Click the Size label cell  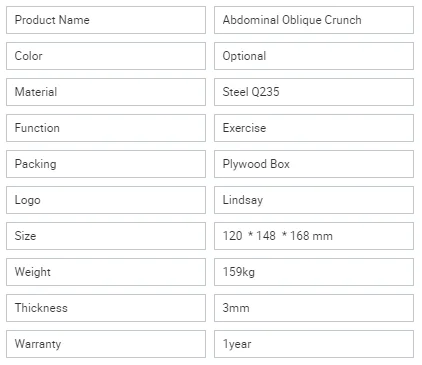(x=106, y=236)
